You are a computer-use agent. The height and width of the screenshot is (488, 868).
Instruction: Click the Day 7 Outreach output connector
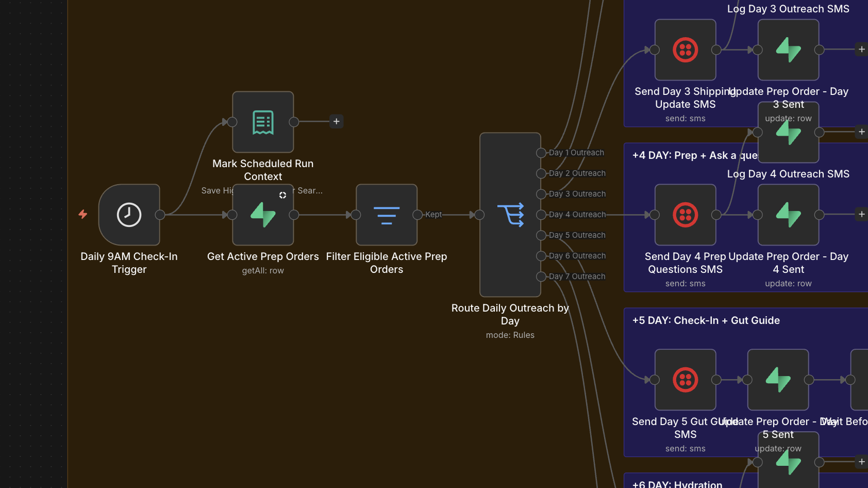click(541, 276)
